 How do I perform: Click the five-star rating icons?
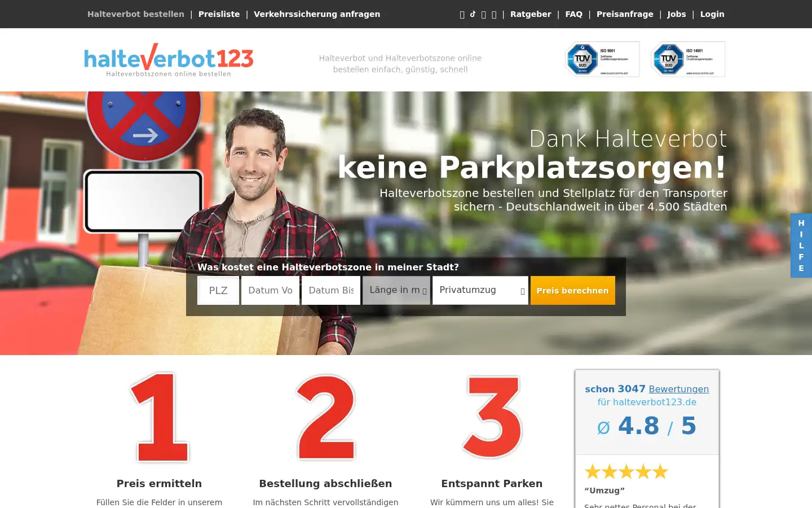coord(626,471)
